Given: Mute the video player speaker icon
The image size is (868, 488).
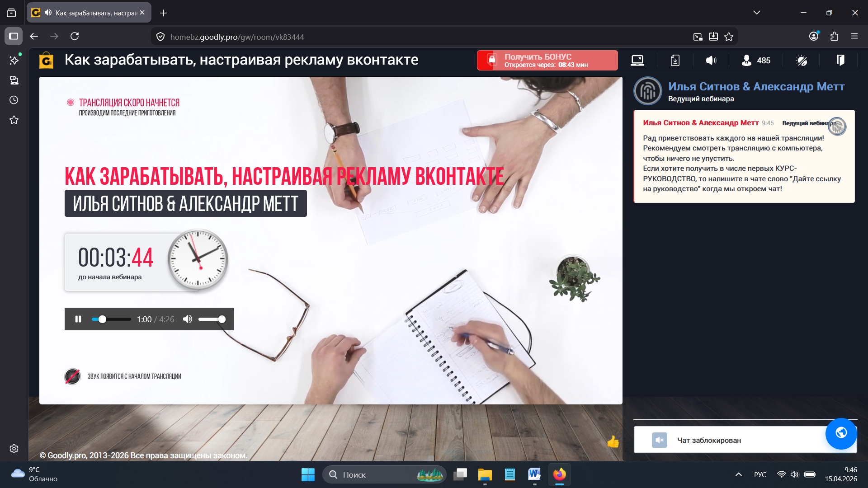Looking at the screenshot, I should point(187,319).
